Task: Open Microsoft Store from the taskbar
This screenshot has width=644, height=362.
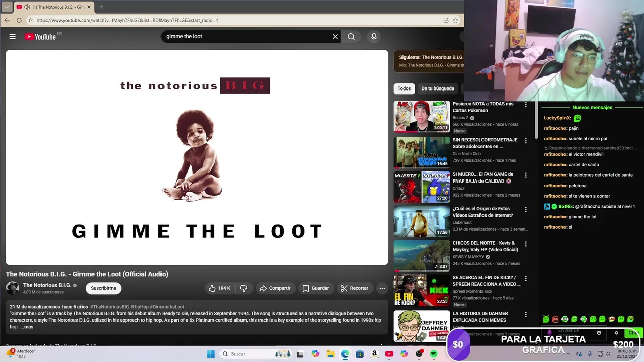Action: coord(360,354)
